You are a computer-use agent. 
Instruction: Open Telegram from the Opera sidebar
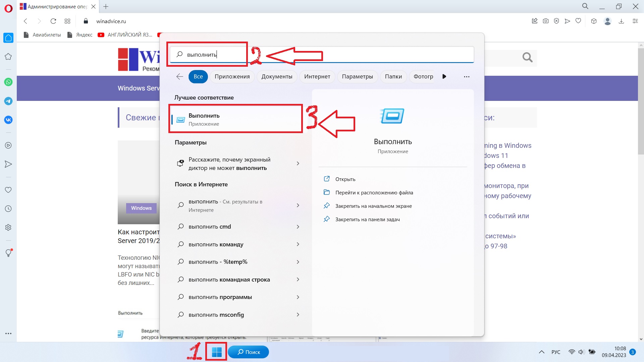8,101
